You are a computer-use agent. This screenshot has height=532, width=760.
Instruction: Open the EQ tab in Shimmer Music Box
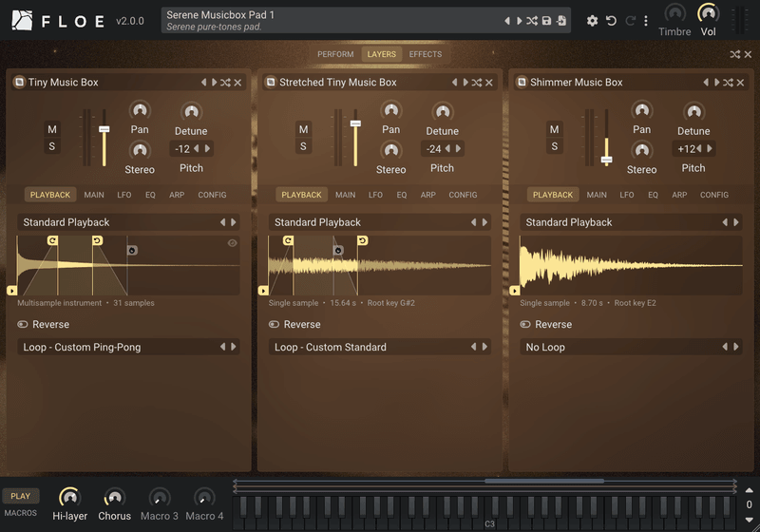[x=653, y=195]
